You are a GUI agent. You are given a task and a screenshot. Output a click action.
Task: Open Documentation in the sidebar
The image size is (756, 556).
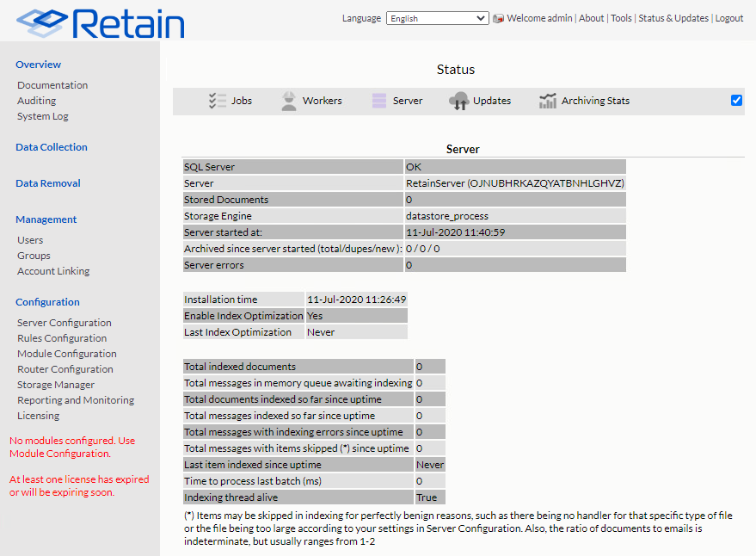(x=52, y=85)
